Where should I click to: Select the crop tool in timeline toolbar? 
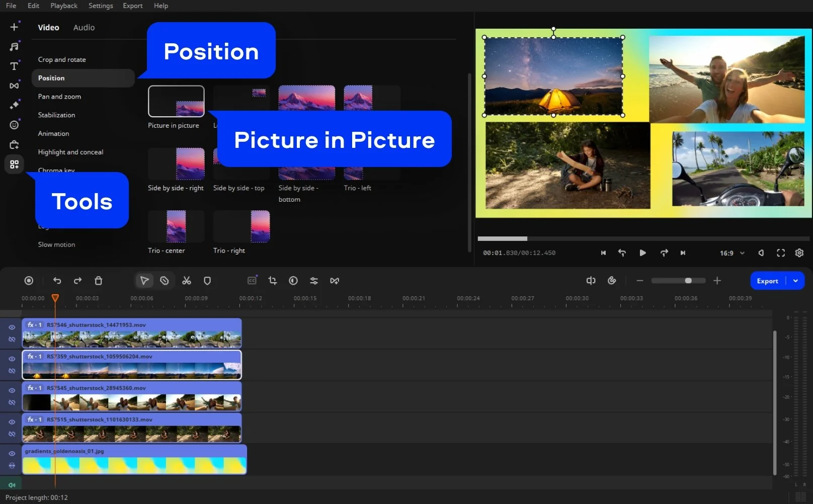(273, 281)
